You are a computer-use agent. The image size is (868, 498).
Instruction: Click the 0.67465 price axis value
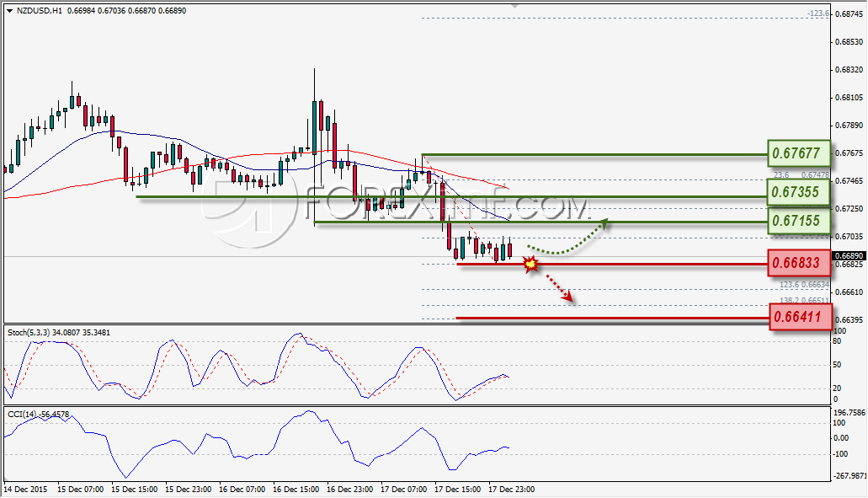click(x=849, y=181)
